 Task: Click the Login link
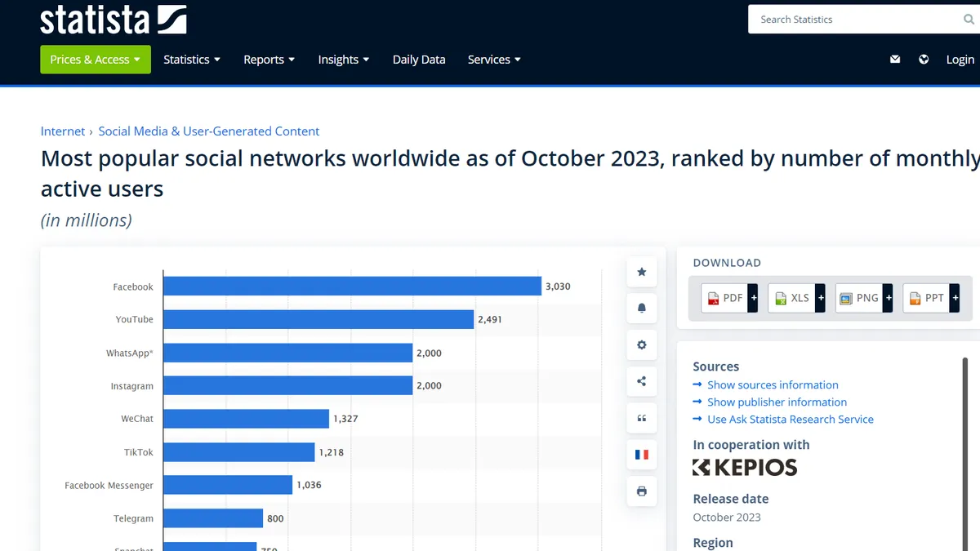click(960, 60)
